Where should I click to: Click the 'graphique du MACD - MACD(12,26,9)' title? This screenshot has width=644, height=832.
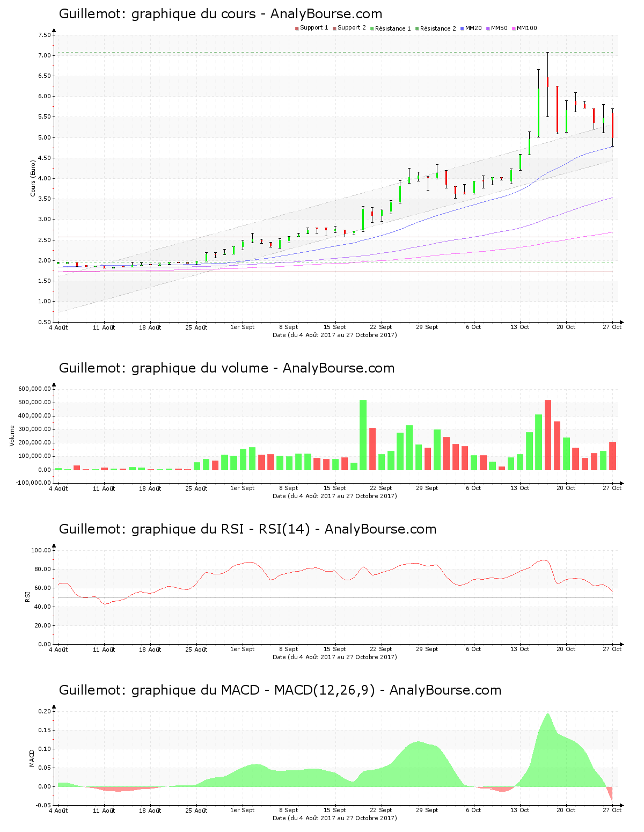coord(253,690)
